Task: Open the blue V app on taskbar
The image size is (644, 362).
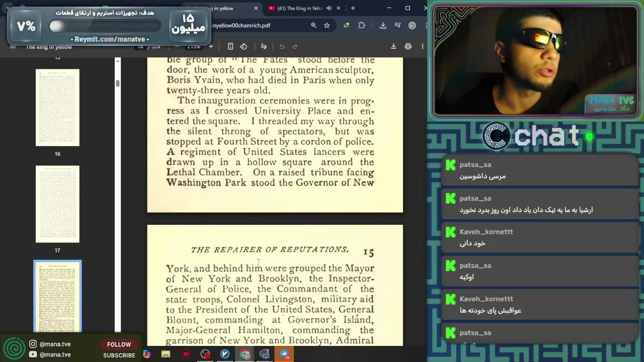Action: point(225,354)
